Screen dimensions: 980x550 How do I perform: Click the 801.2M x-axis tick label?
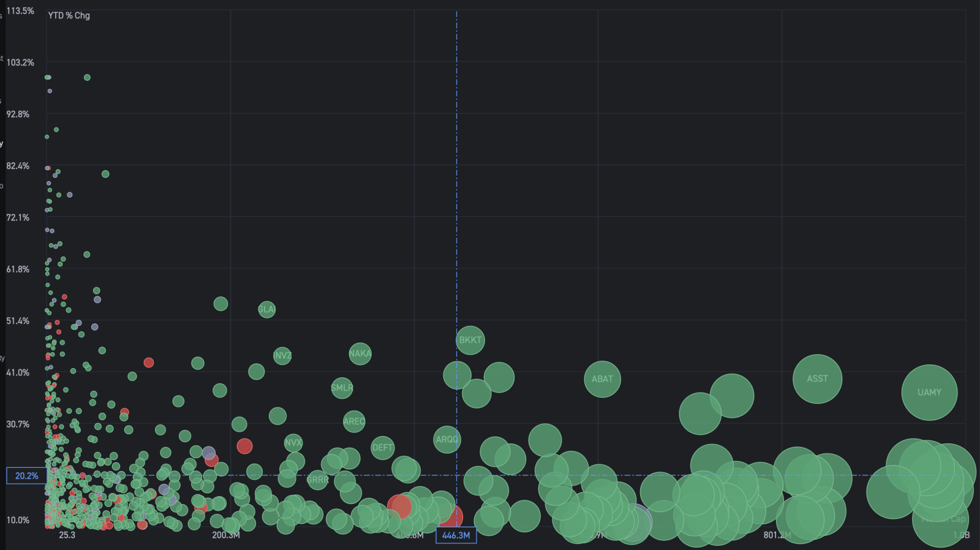pyautogui.click(x=777, y=535)
